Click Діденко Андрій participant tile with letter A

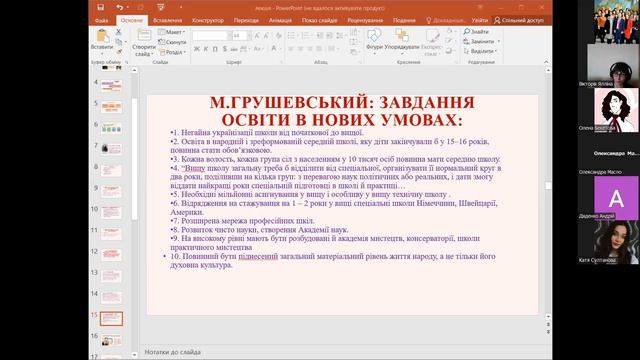tap(616, 198)
